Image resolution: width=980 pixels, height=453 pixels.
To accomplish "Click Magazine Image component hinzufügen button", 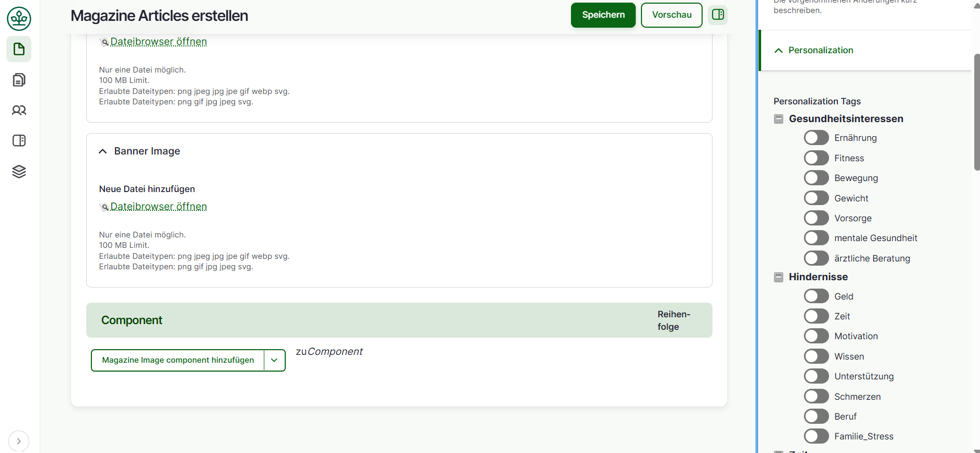I will tap(178, 360).
